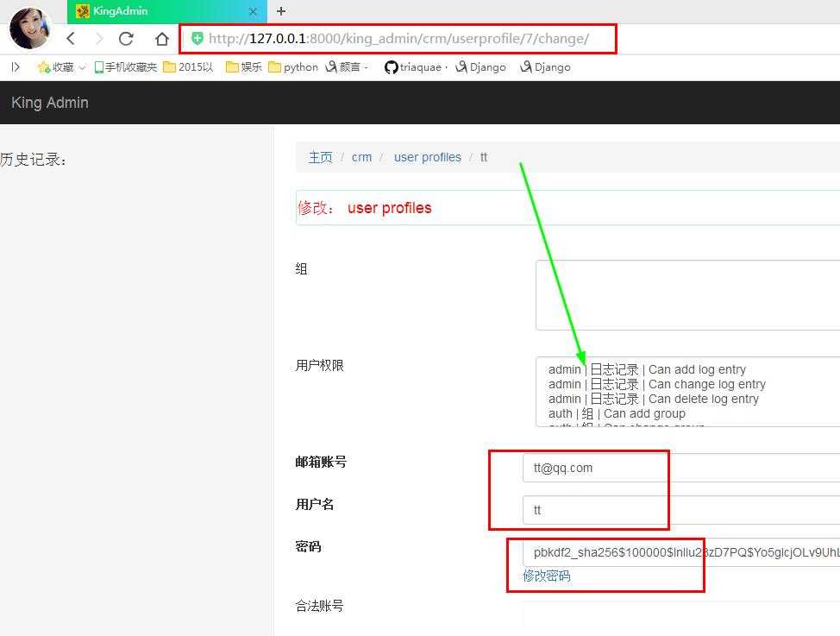The height and width of the screenshot is (636, 840).
Task: Open the first Django bookmark
Action: coord(480,67)
